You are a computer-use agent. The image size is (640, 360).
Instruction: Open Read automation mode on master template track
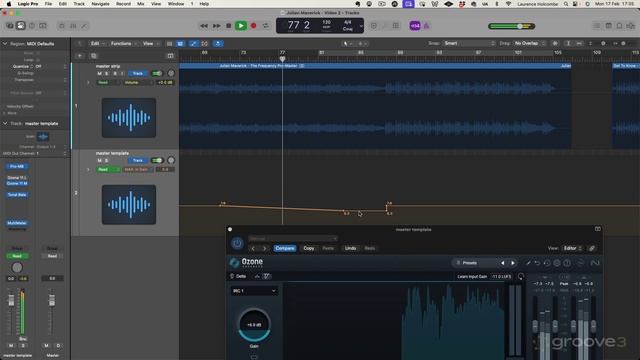[108, 169]
